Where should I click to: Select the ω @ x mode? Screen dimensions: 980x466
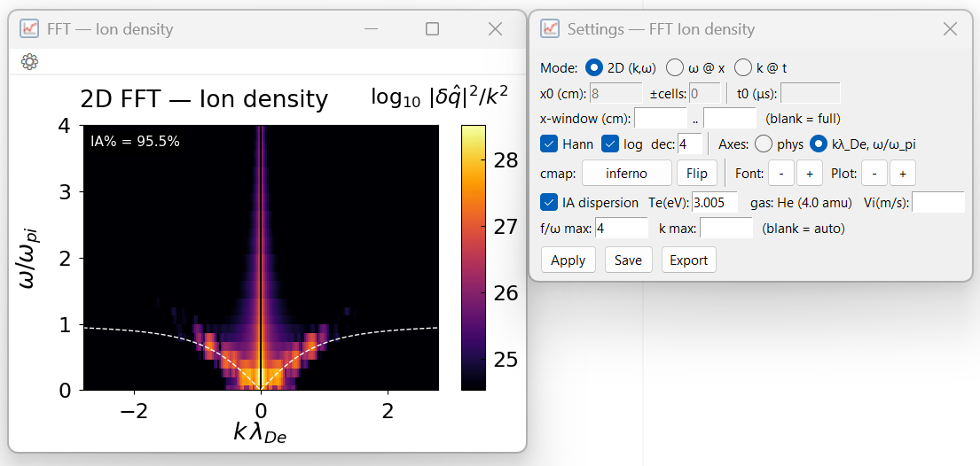[x=695, y=67]
